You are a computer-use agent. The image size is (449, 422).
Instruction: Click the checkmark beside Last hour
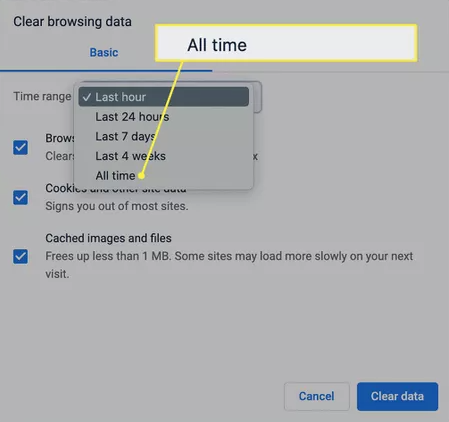coord(87,97)
